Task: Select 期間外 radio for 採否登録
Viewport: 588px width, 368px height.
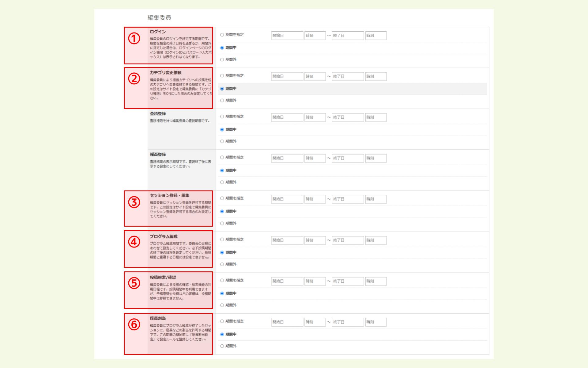Action: point(222,182)
